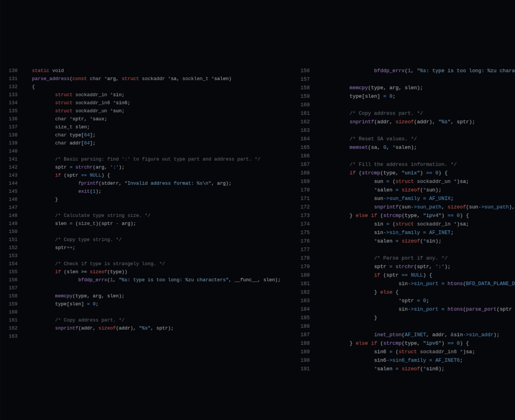Image resolution: width=515 pixels, height=420 pixels.
Task: Click the 'Parse port if any' comment
Action: click(x=411, y=258)
